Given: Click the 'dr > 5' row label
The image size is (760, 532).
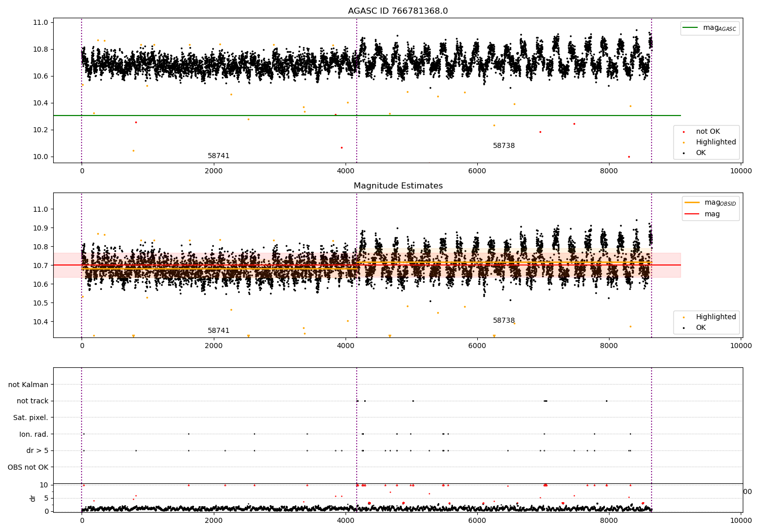Looking at the screenshot, I should click(x=37, y=451).
